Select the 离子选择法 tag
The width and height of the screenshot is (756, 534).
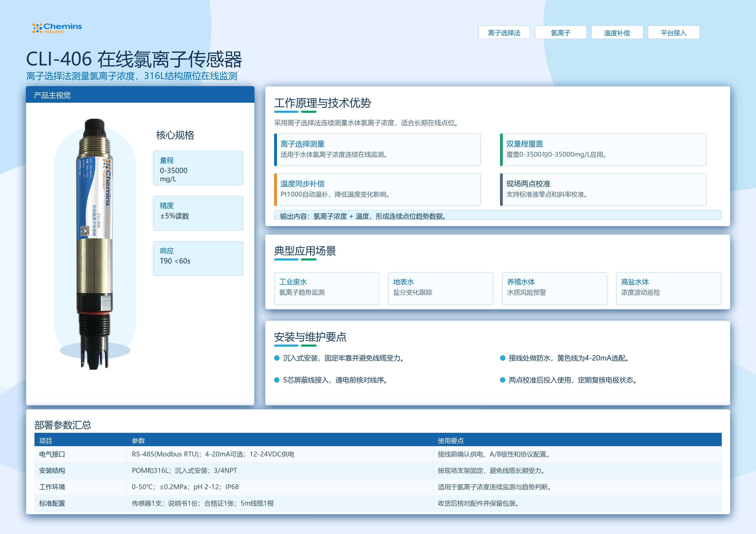pyautogui.click(x=504, y=33)
